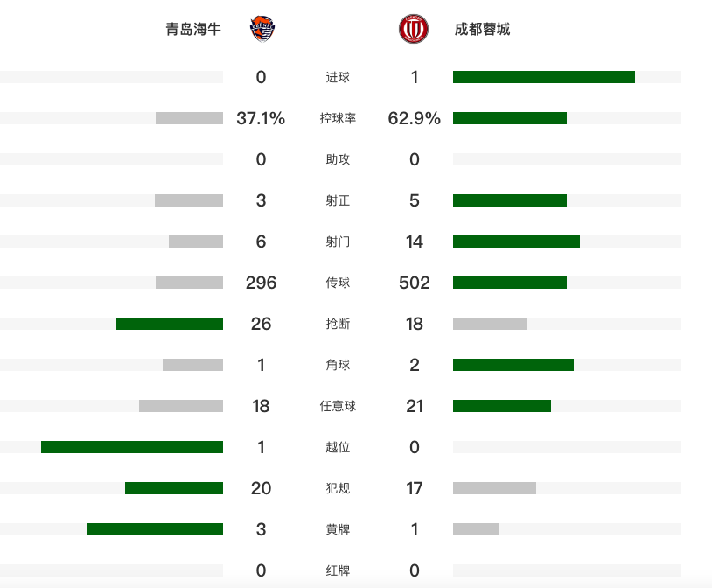This screenshot has height=588, width=712.
Task: Click the 角球 stat label
Action: coord(338,365)
